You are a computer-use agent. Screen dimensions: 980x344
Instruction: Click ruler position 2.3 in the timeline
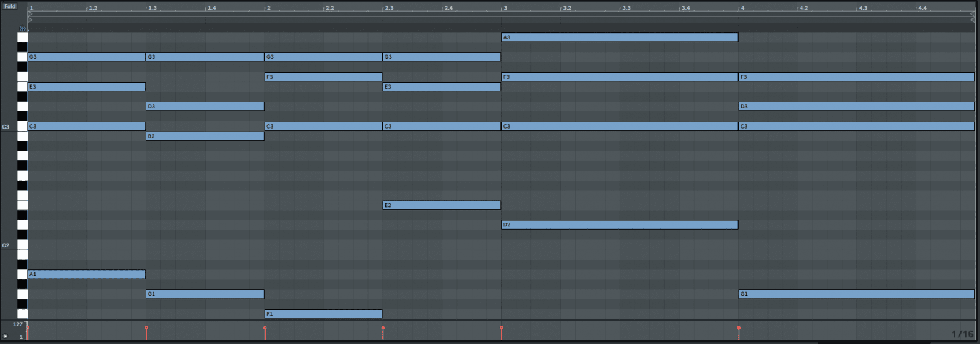[x=388, y=8]
